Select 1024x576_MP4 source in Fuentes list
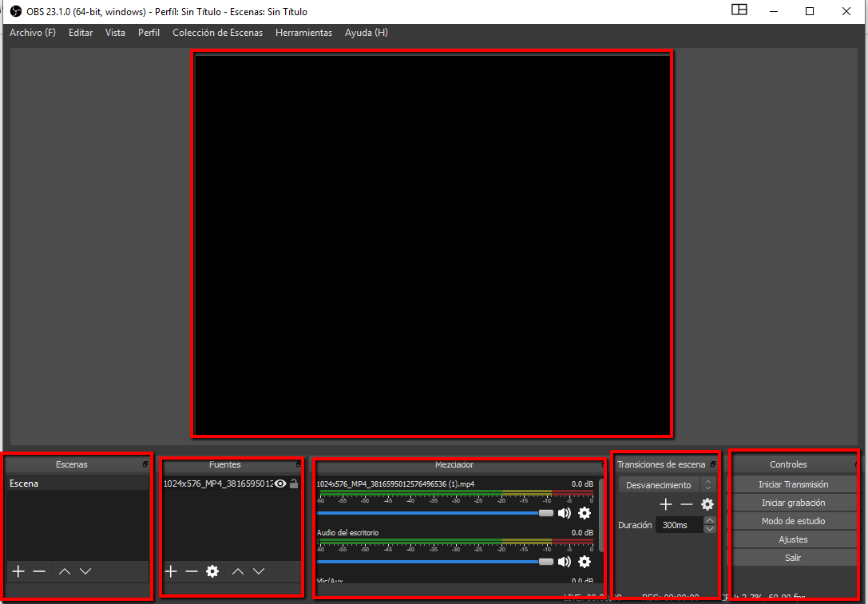The image size is (868, 604). (219, 484)
